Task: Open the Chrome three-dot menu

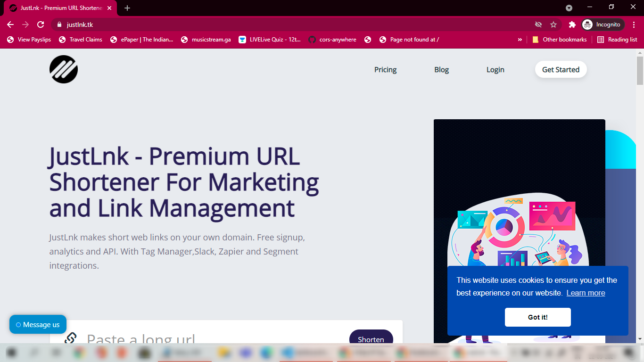Action: click(x=634, y=25)
